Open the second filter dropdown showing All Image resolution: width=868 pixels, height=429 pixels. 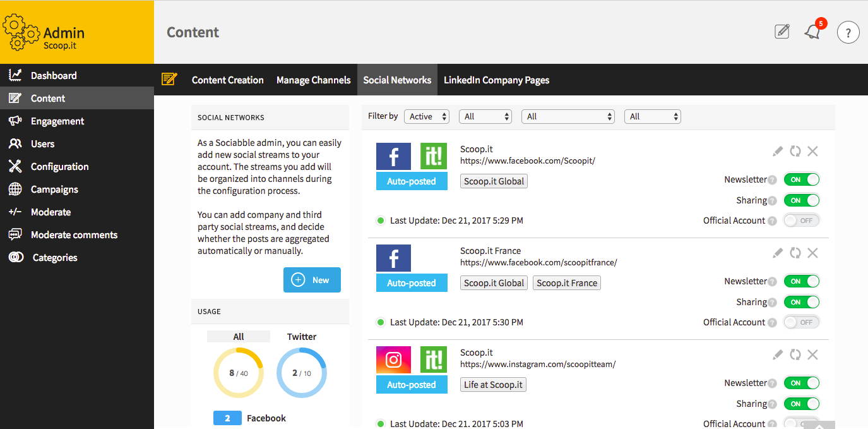[485, 116]
